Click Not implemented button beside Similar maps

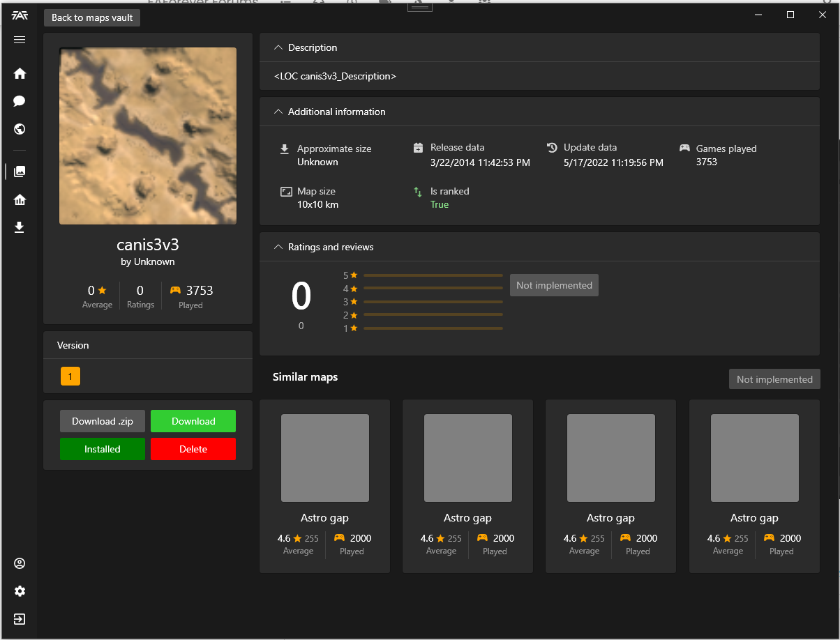click(774, 379)
